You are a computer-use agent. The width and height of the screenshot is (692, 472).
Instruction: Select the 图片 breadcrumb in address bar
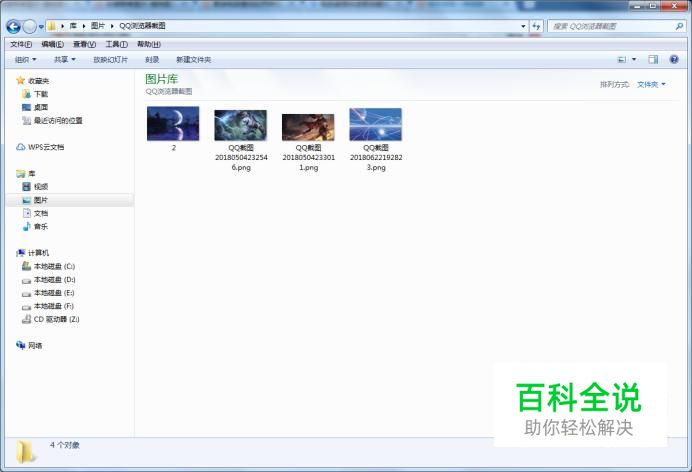point(98,26)
